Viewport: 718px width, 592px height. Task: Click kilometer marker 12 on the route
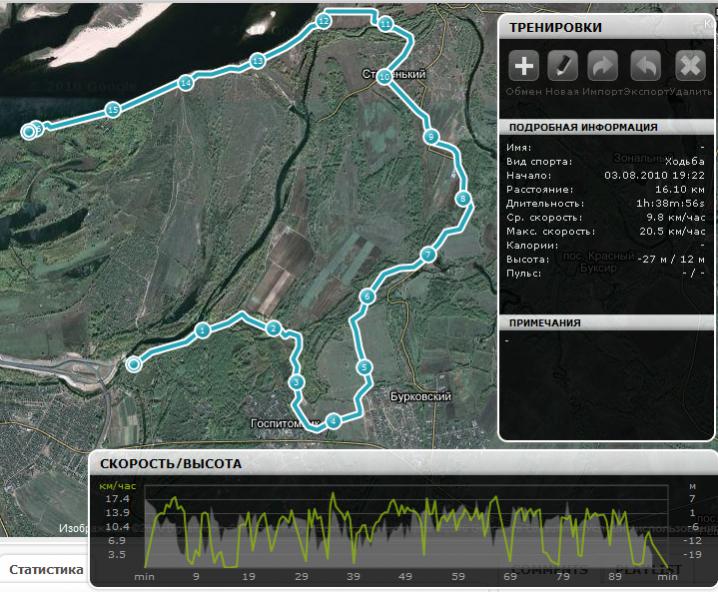tap(323, 20)
